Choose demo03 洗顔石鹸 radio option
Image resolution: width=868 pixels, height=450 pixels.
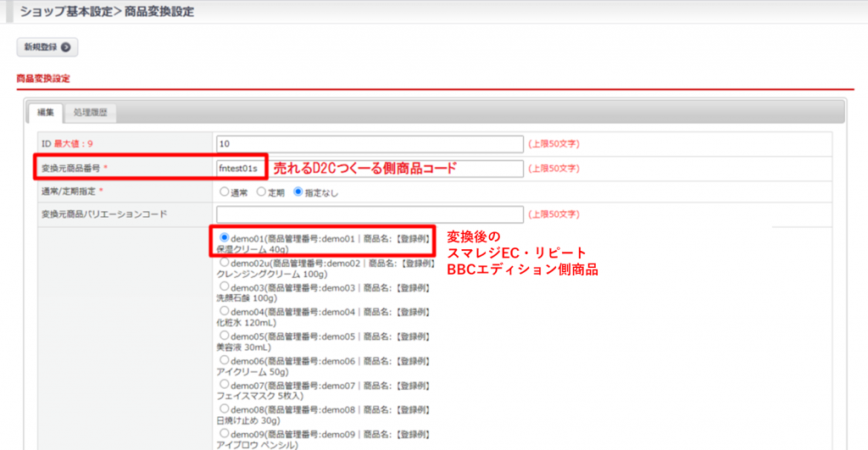[x=225, y=287]
